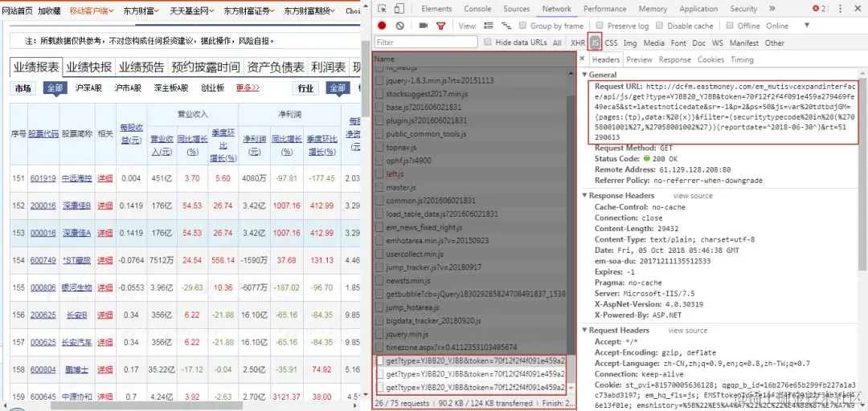This screenshot has height=411, width=868.
Task: Open stock code link 601919
Action: point(43,178)
